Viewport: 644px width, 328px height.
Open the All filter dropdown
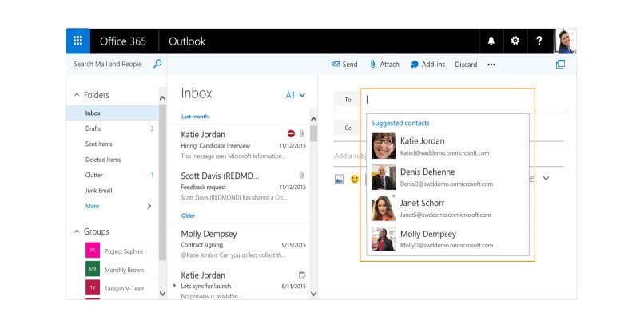[x=296, y=95]
